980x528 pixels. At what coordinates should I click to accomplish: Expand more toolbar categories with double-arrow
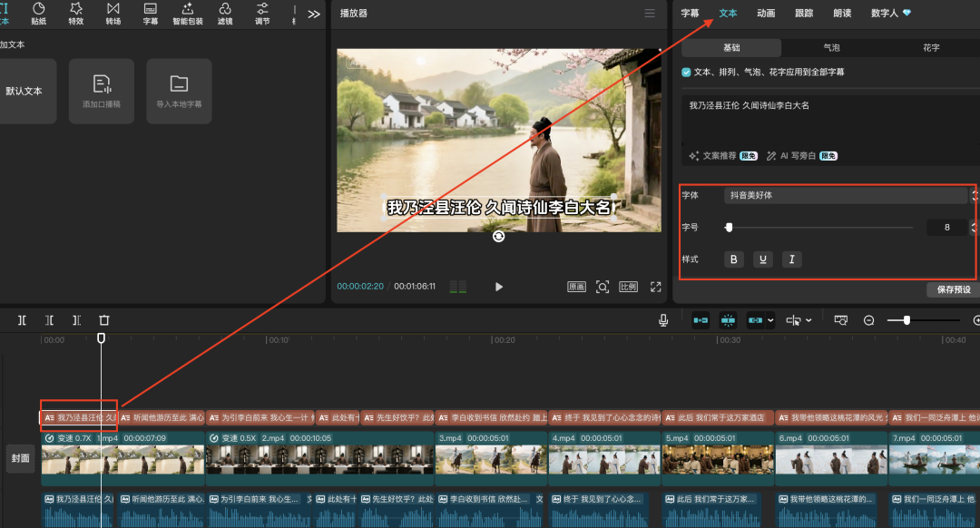tap(314, 14)
